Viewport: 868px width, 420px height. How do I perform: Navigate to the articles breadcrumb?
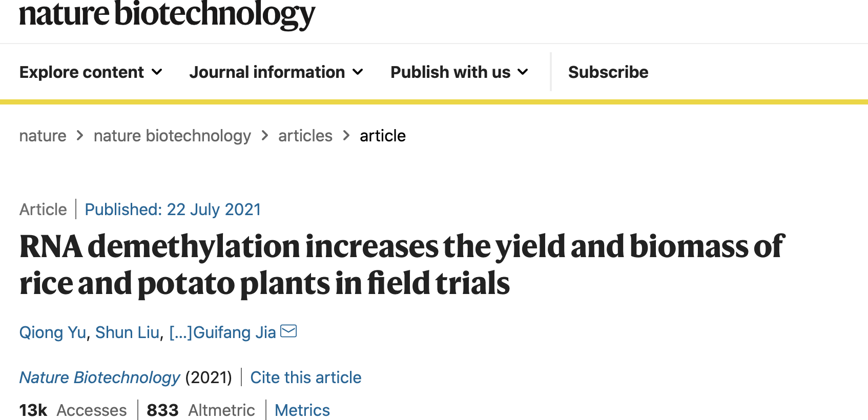pyautogui.click(x=305, y=136)
